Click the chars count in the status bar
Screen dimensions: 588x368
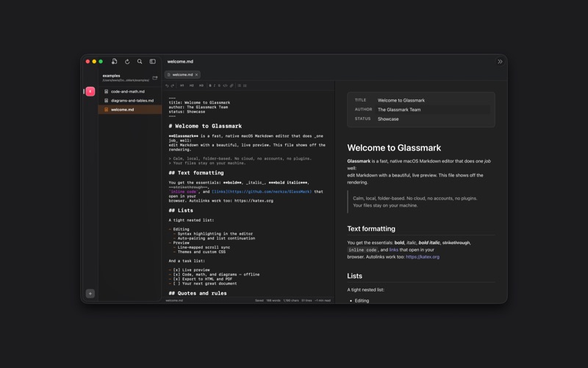[x=291, y=300]
